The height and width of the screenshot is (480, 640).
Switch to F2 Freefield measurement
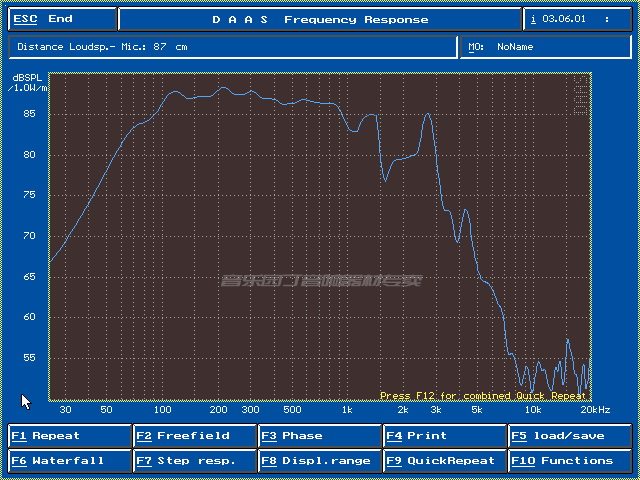click(x=195, y=436)
